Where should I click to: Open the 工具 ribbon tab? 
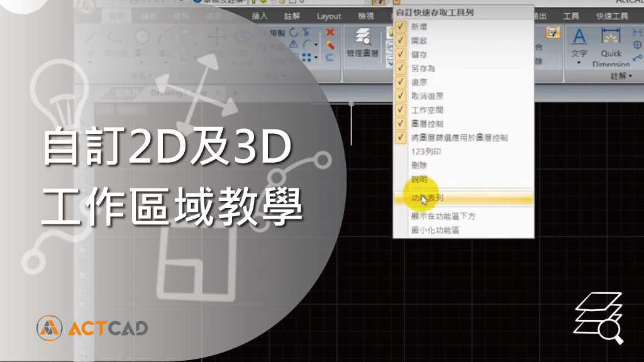tap(570, 16)
